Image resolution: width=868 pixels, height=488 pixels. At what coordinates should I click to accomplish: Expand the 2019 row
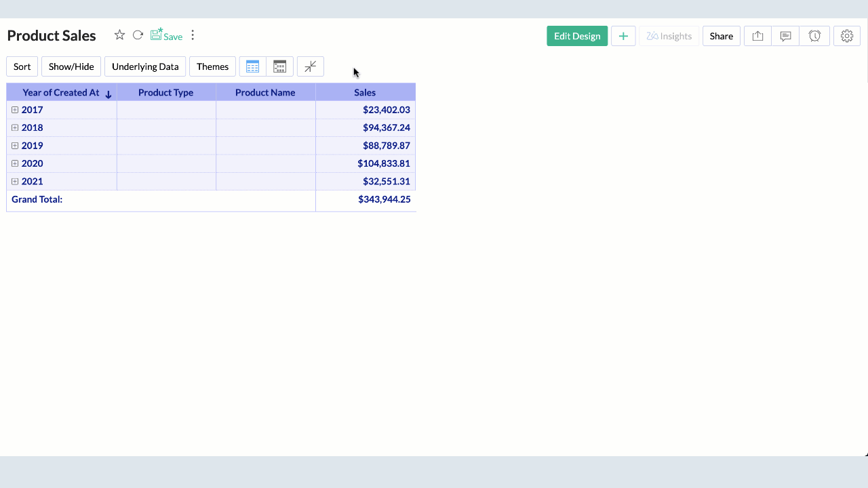15,146
